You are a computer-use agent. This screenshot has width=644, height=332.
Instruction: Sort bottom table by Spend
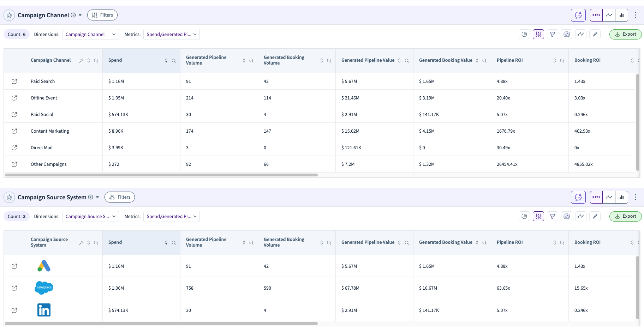click(x=166, y=243)
